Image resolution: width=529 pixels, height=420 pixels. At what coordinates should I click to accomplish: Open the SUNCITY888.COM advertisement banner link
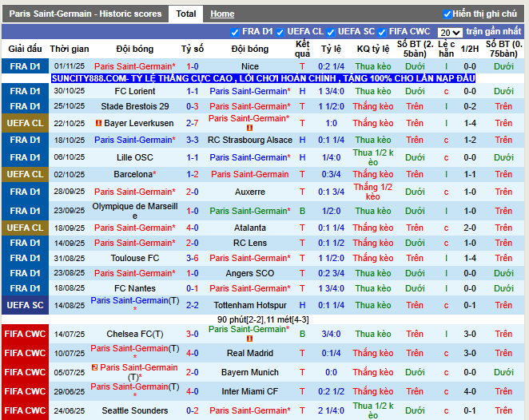(x=263, y=78)
